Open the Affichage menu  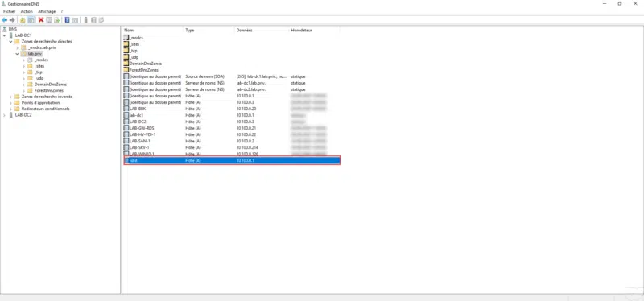coord(47,11)
